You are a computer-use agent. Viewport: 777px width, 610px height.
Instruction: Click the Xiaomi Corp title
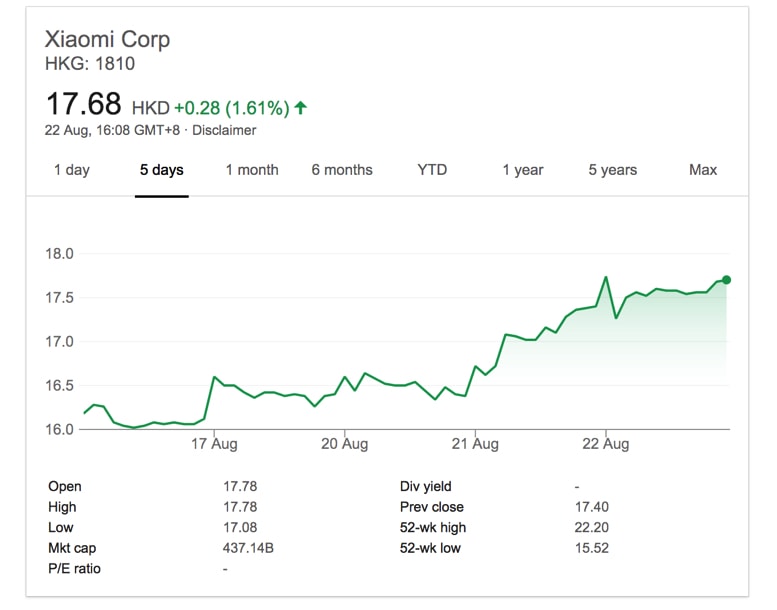[x=108, y=40]
